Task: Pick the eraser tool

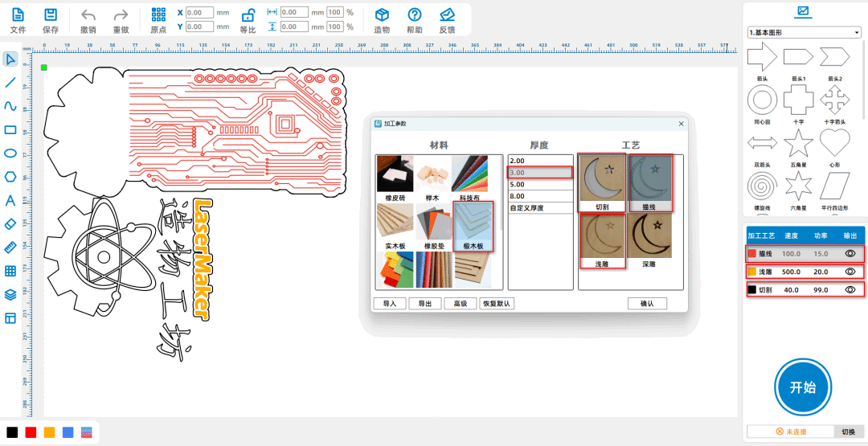Action: (10, 223)
